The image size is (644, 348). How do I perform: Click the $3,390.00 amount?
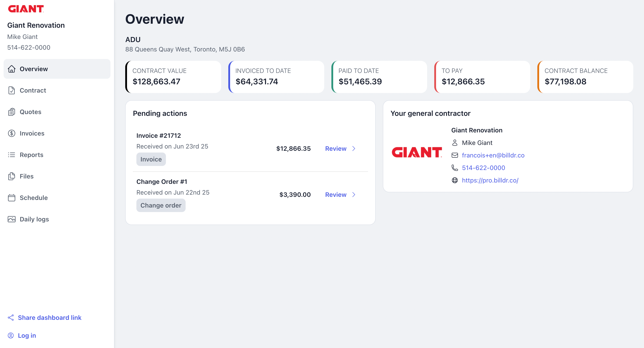click(295, 195)
